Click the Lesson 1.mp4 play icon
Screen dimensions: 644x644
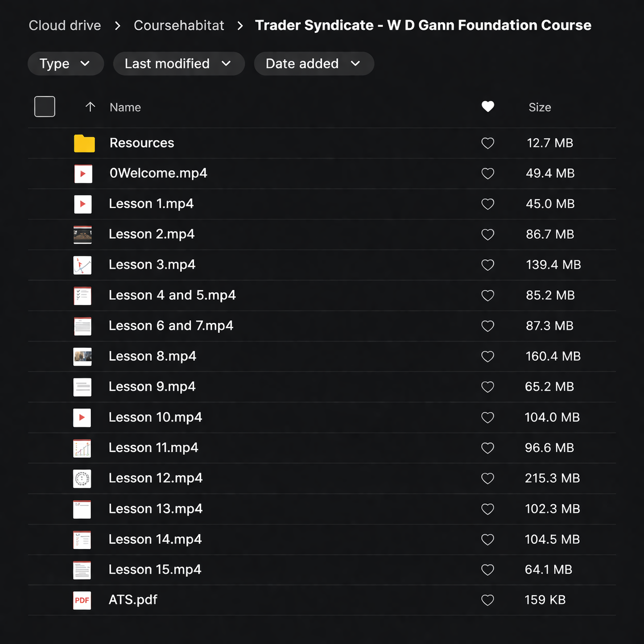83,204
